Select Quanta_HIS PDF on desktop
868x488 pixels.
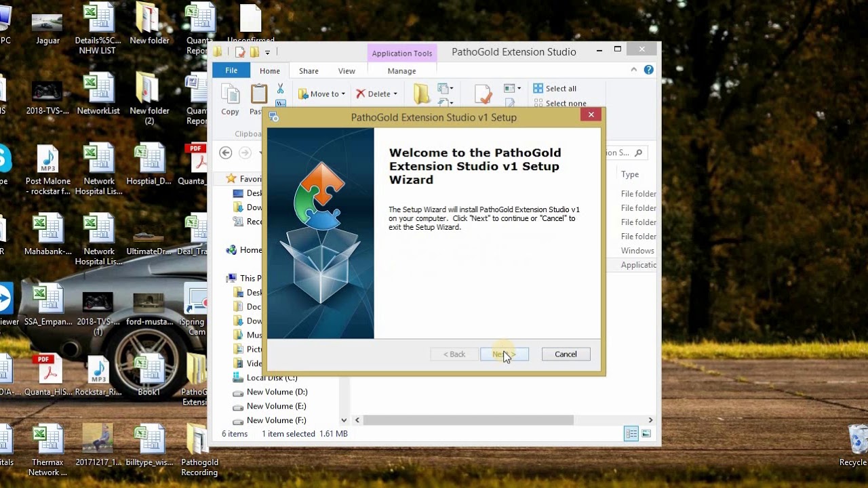[x=47, y=377]
